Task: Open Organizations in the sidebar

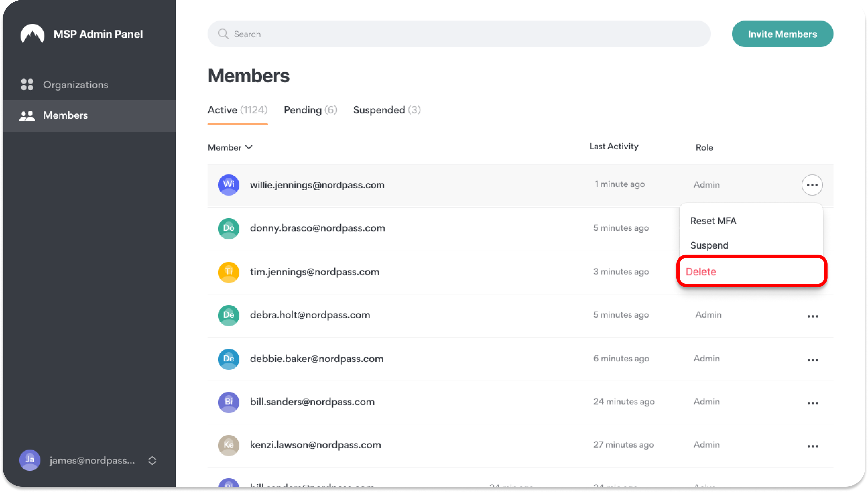Action: click(90, 85)
